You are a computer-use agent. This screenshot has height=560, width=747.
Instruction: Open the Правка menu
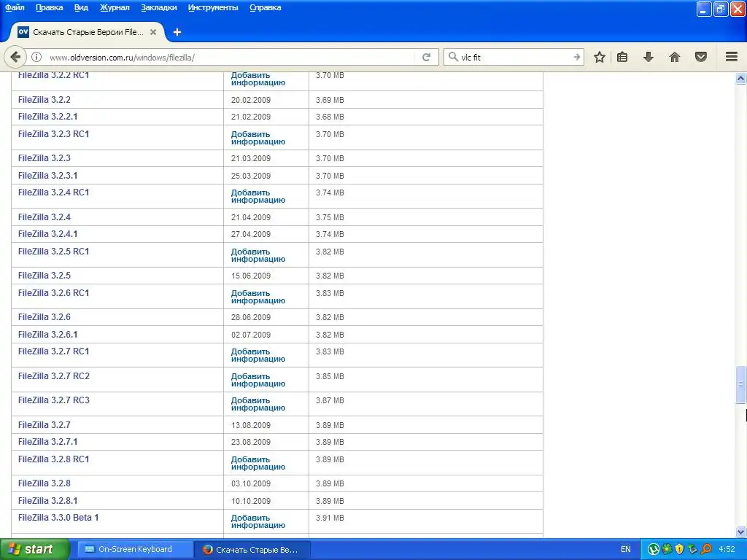[x=49, y=7]
